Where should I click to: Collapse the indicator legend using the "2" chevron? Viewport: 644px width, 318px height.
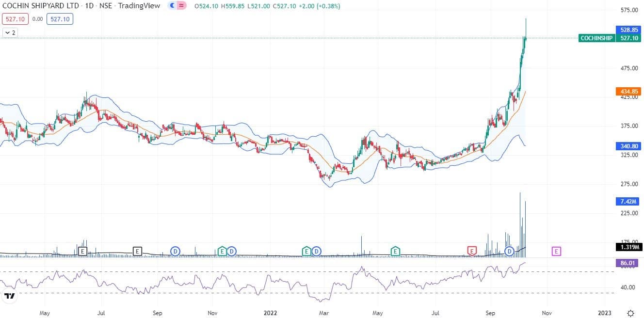[x=10, y=32]
